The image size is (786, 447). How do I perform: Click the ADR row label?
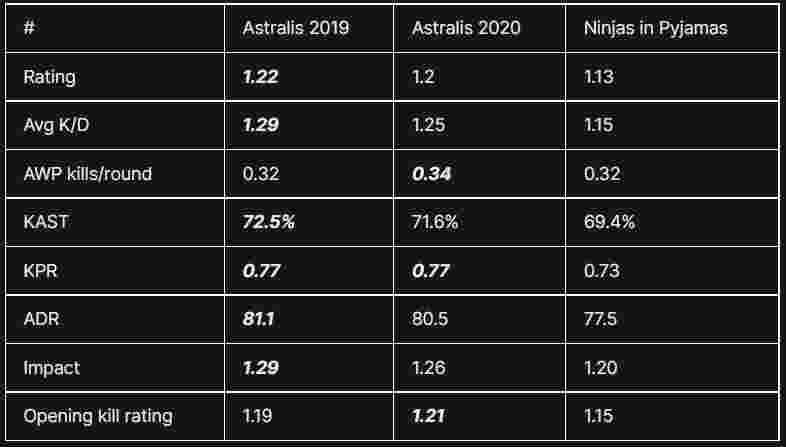coord(42,319)
